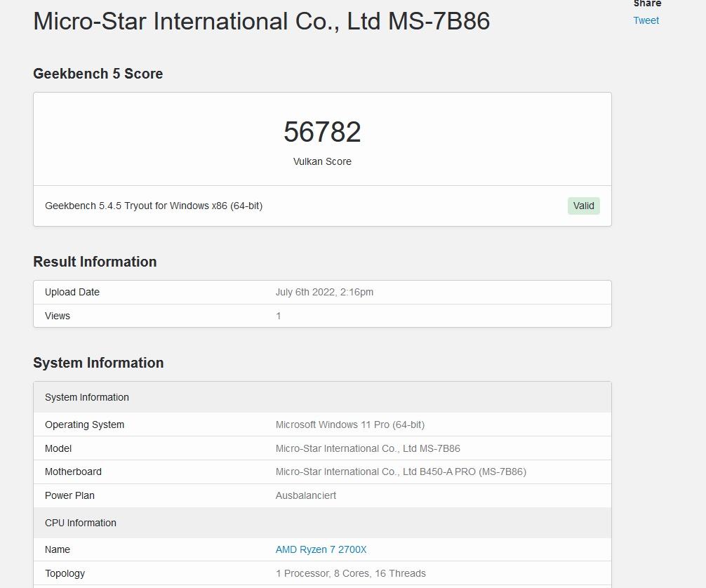Click the Model value Ltd MS-7B86
The image size is (706, 588).
point(368,448)
